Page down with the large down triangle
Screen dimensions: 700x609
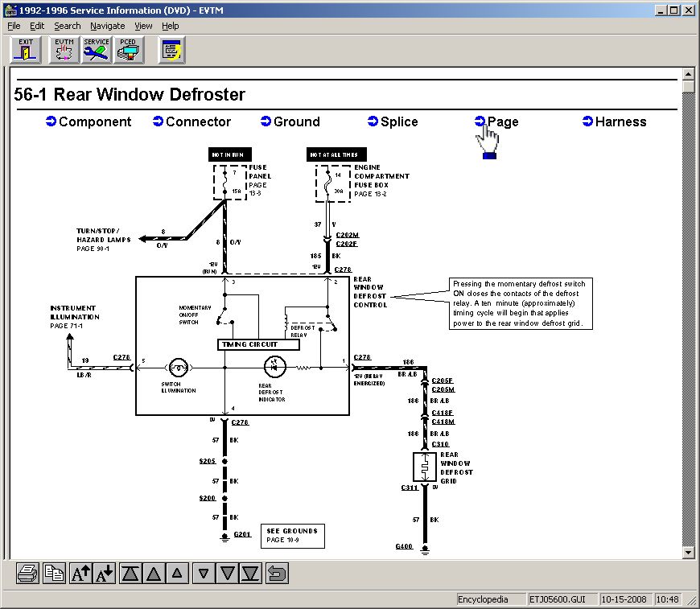[x=227, y=573]
